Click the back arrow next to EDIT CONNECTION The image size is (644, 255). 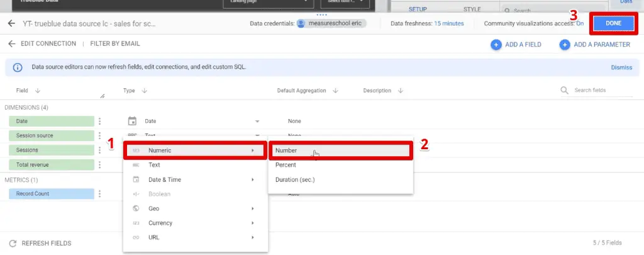[11, 43]
